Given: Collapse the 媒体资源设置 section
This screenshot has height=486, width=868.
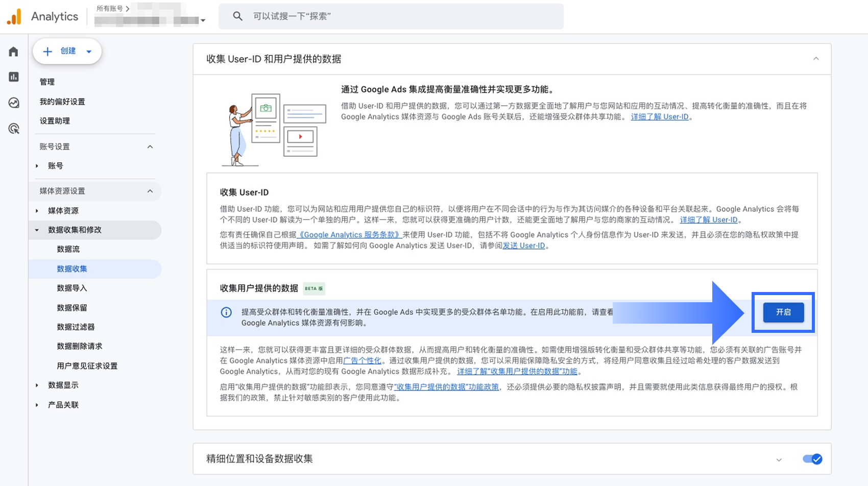Looking at the screenshot, I should point(150,191).
